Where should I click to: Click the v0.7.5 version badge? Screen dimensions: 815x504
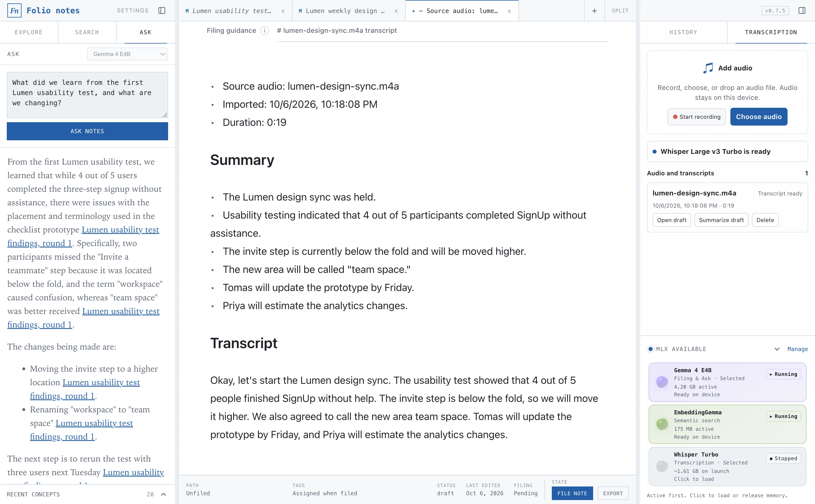775,11
